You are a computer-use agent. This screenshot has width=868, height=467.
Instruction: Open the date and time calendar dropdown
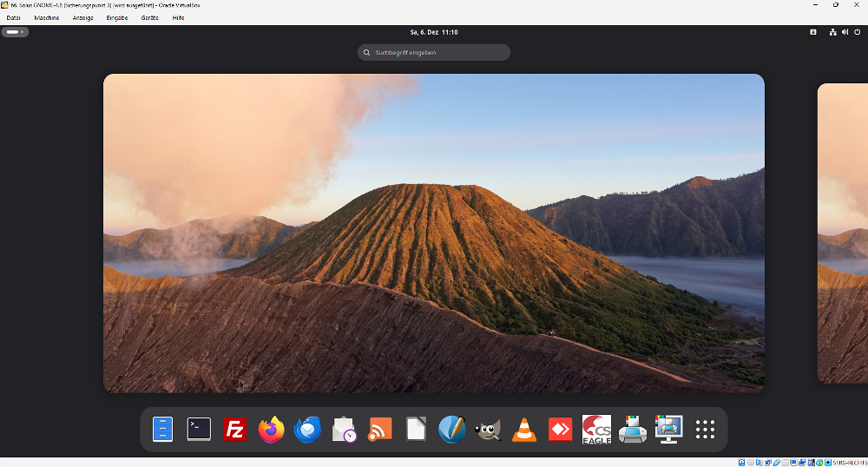433,32
